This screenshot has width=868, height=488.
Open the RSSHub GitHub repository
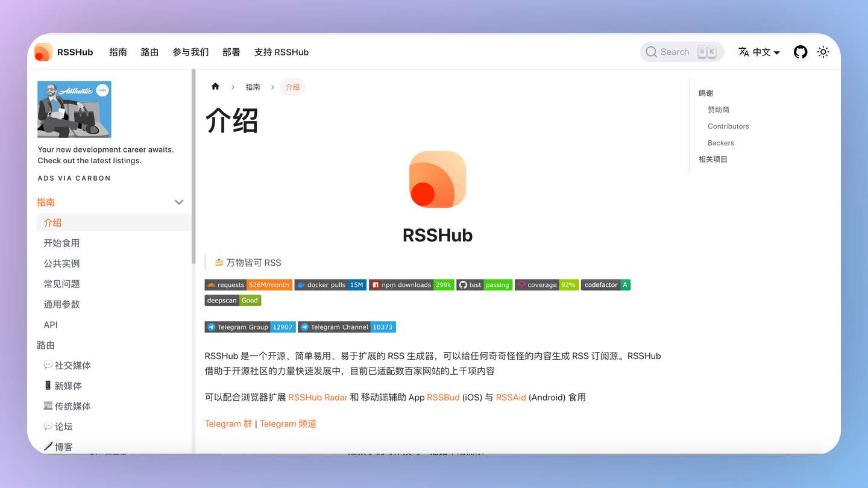[800, 52]
